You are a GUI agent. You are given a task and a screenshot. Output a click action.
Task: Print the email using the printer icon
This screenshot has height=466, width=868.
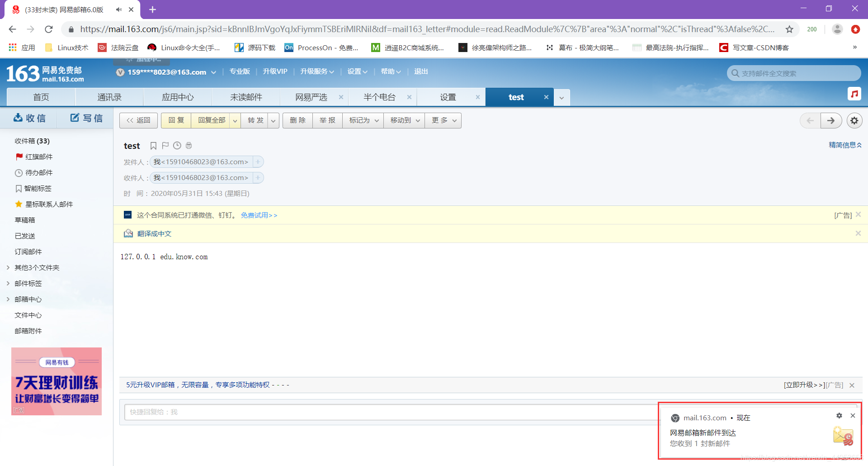coord(189,145)
